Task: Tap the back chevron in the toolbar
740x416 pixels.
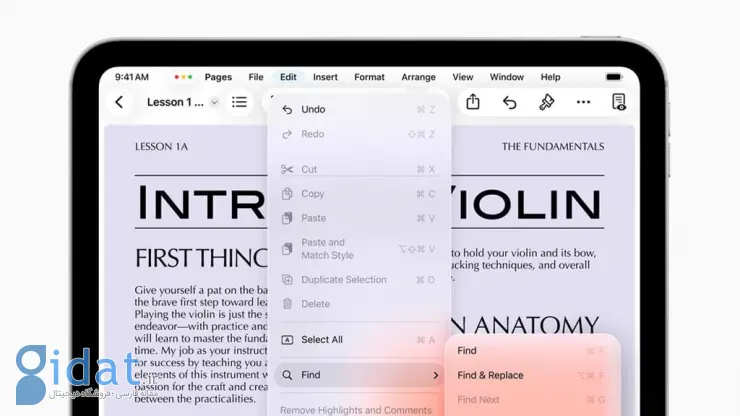Action: [119, 102]
